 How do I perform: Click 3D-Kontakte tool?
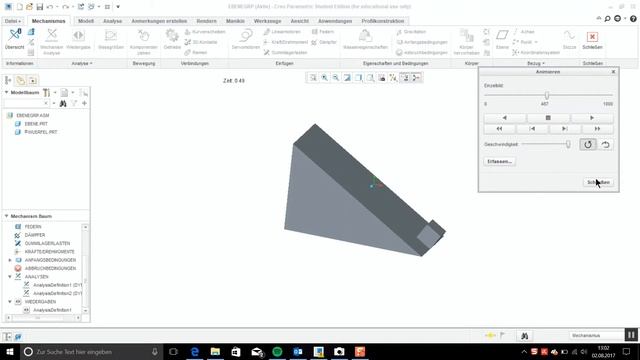tap(201, 42)
